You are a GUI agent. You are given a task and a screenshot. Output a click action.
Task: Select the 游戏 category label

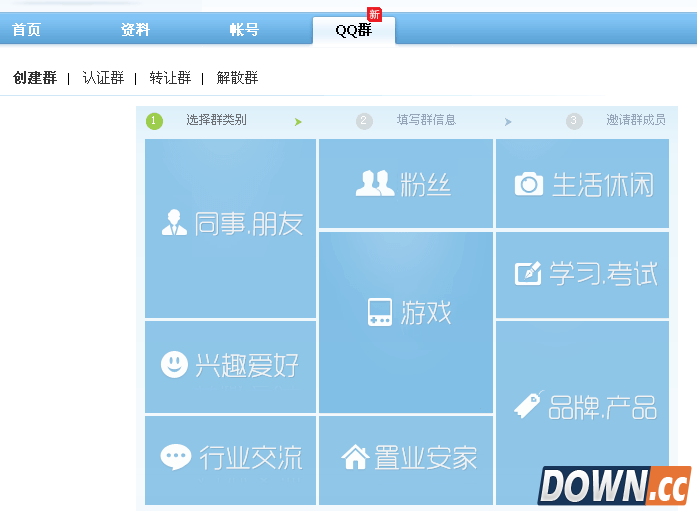[x=426, y=312]
